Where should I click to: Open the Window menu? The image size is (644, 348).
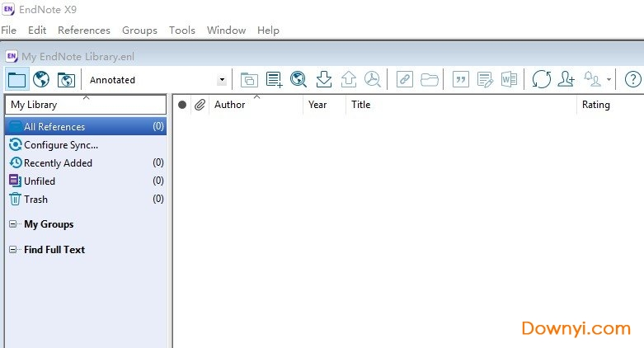click(x=226, y=31)
